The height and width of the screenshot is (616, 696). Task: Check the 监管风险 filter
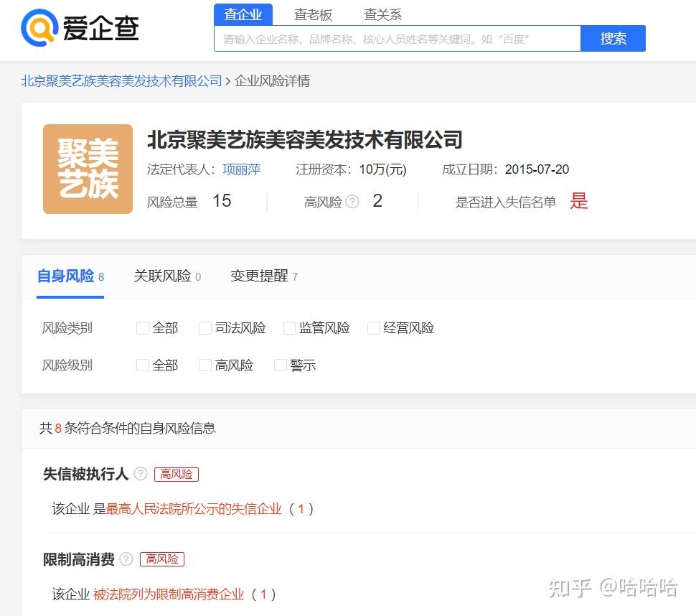pos(289,327)
